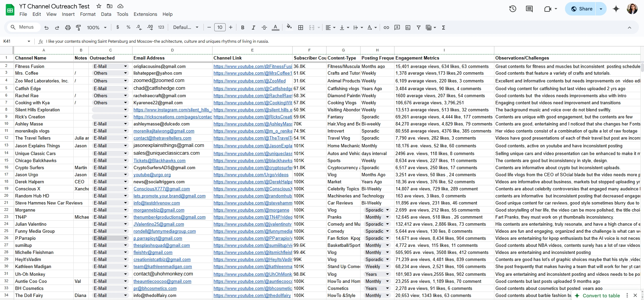Select cell with 'Catfish Edge'
644x300 pixels.
[44, 88]
